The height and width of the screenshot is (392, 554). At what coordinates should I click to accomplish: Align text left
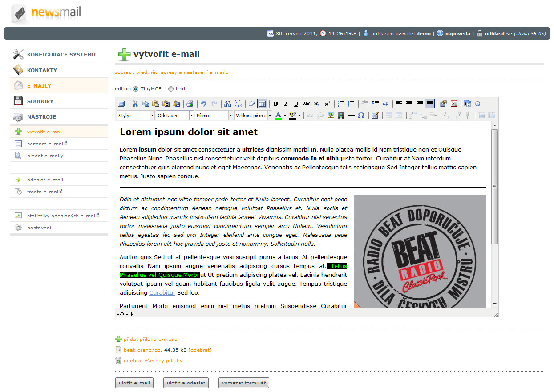pyautogui.click(x=399, y=104)
